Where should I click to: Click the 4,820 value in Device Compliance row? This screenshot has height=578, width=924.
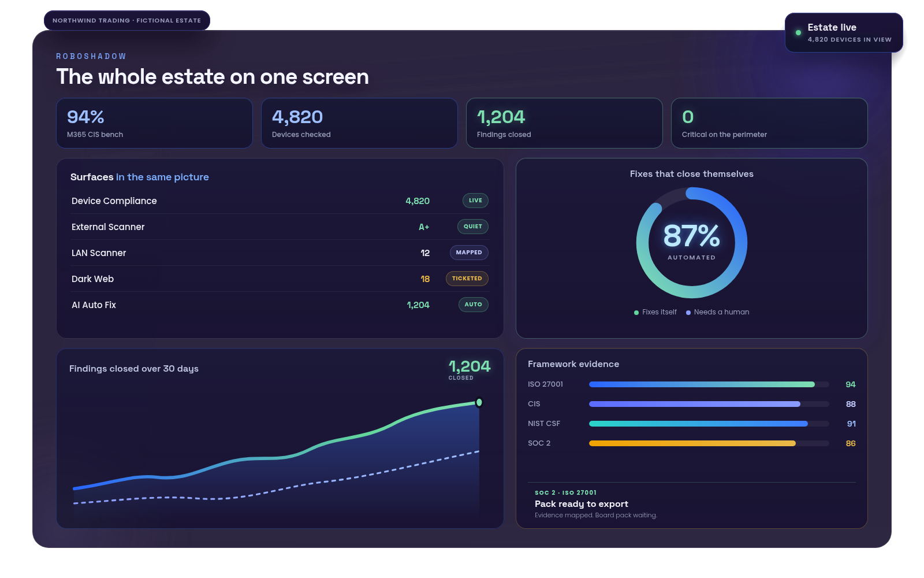point(418,201)
